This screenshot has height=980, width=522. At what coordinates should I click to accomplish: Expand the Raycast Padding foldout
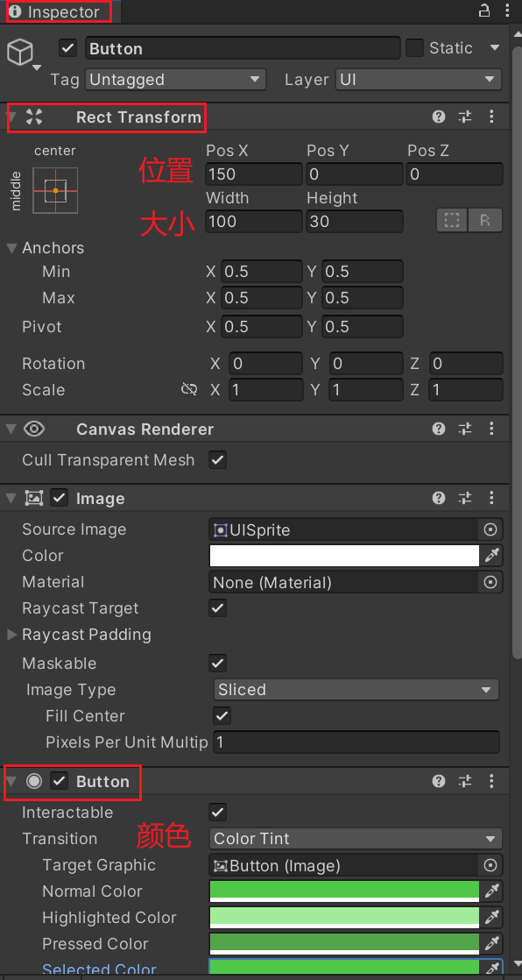click(x=11, y=635)
